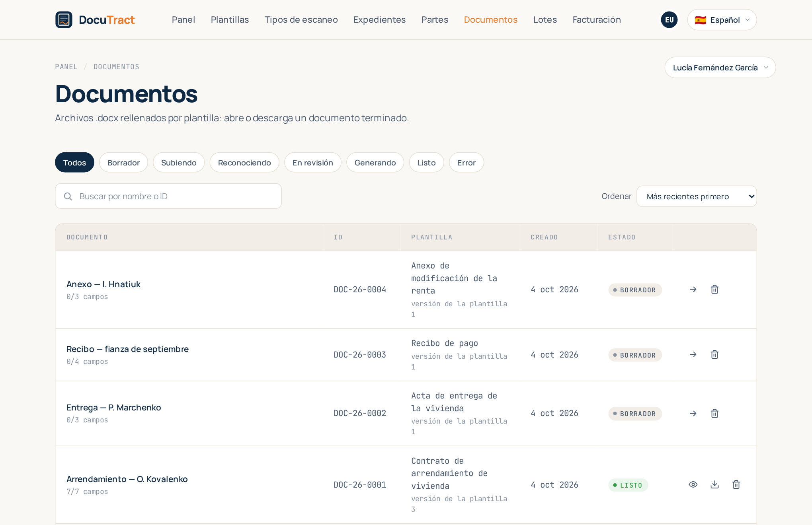Click the PLANTILLA column header

click(x=432, y=237)
